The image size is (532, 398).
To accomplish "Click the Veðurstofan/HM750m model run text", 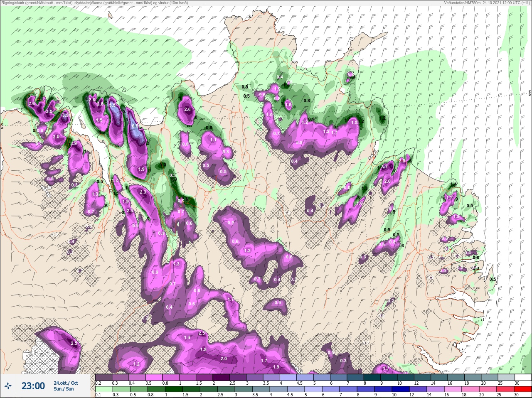I will click(x=488, y=3).
